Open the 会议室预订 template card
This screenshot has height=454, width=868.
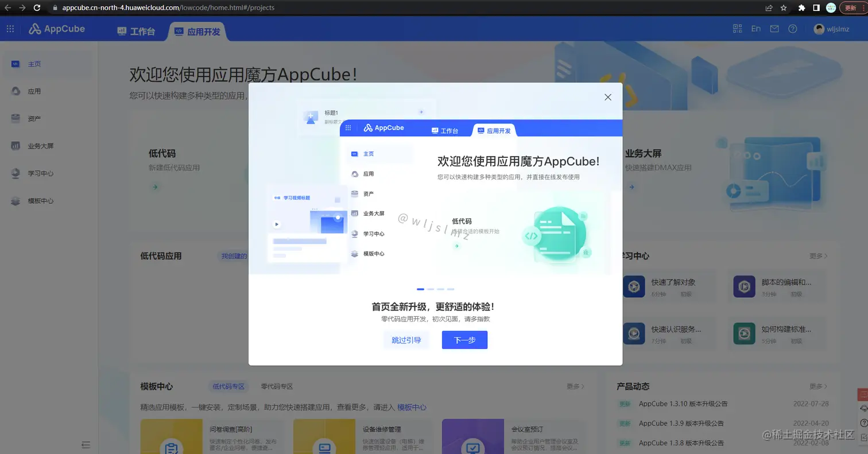513,436
